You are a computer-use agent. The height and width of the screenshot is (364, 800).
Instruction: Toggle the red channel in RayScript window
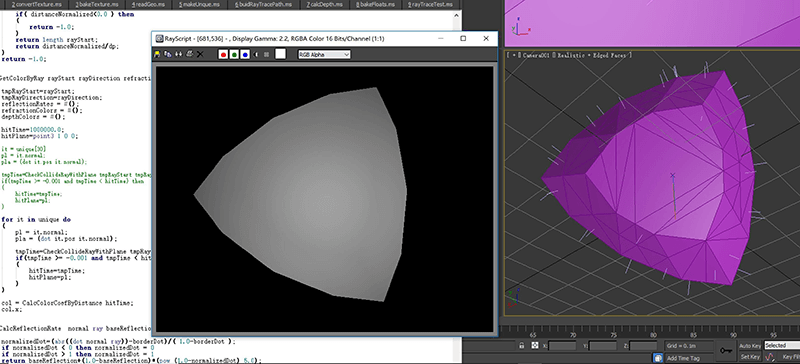coord(223,54)
